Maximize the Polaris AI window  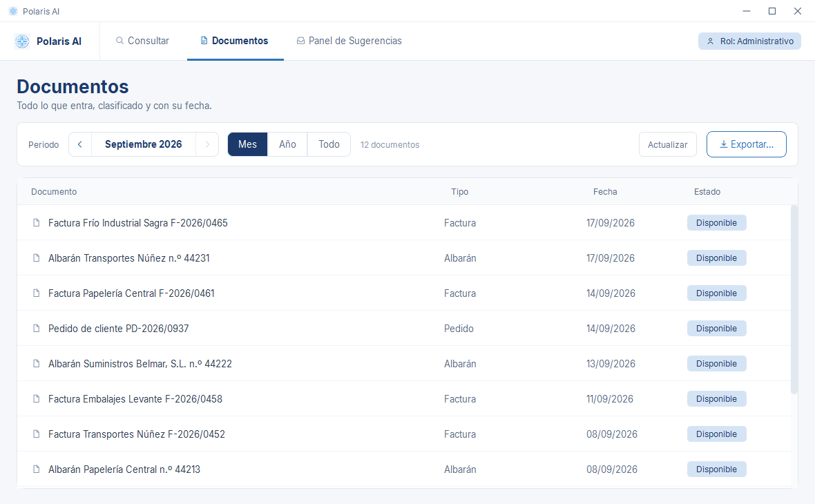[772, 11]
